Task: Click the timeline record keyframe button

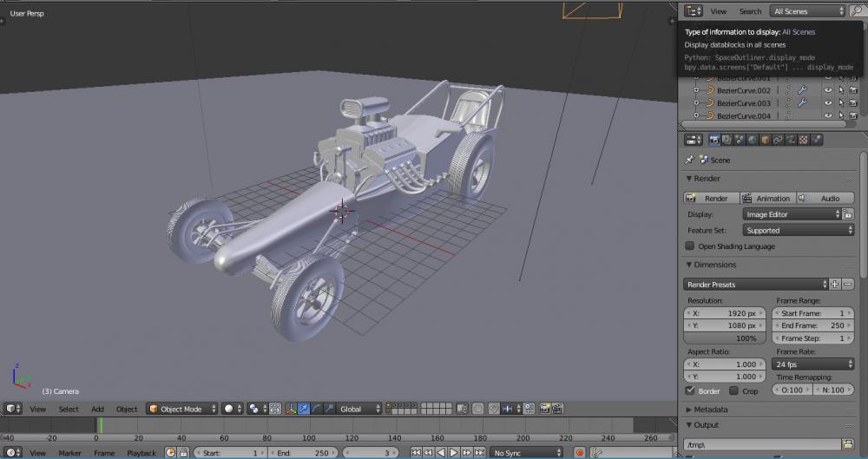Action: click(x=580, y=453)
